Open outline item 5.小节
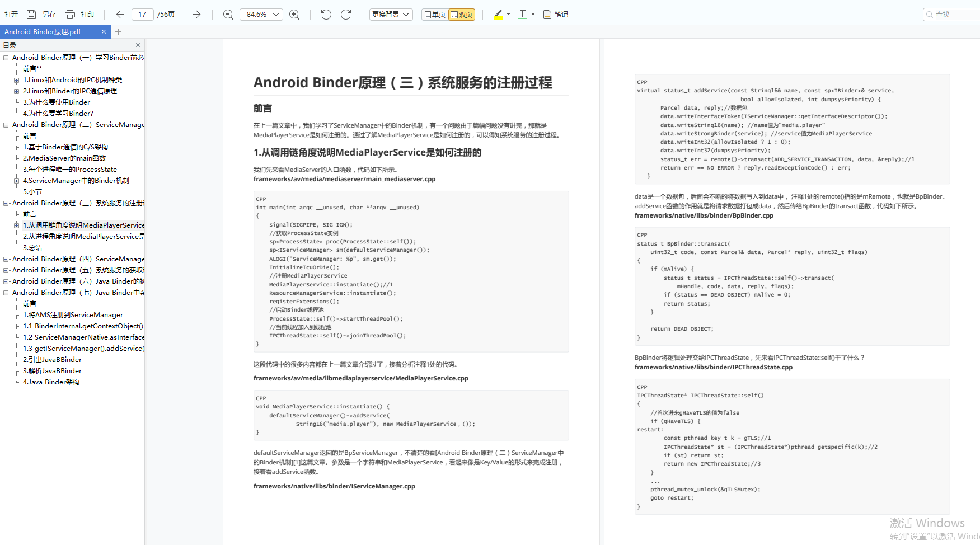Image resolution: width=980 pixels, height=545 pixels. point(32,192)
